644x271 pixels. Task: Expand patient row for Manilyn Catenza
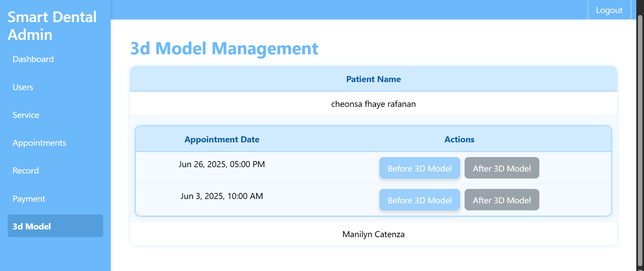click(x=373, y=234)
